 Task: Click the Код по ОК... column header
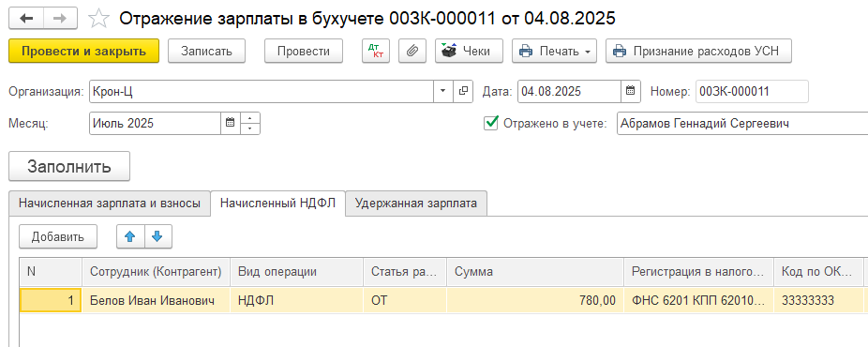tap(818, 272)
